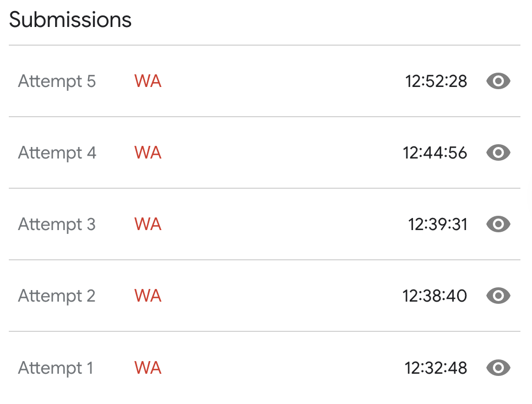Select the WA verdict of Attempt 1

[x=148, y=368]
